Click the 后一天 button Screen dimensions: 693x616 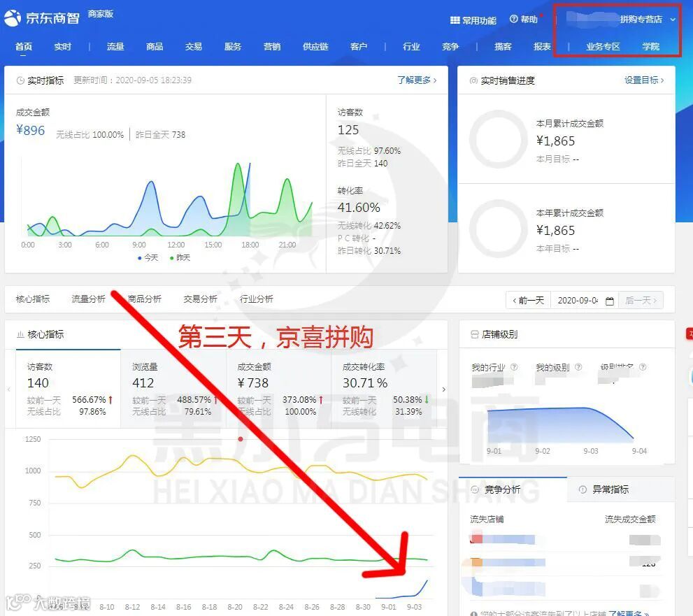[641, 301]
